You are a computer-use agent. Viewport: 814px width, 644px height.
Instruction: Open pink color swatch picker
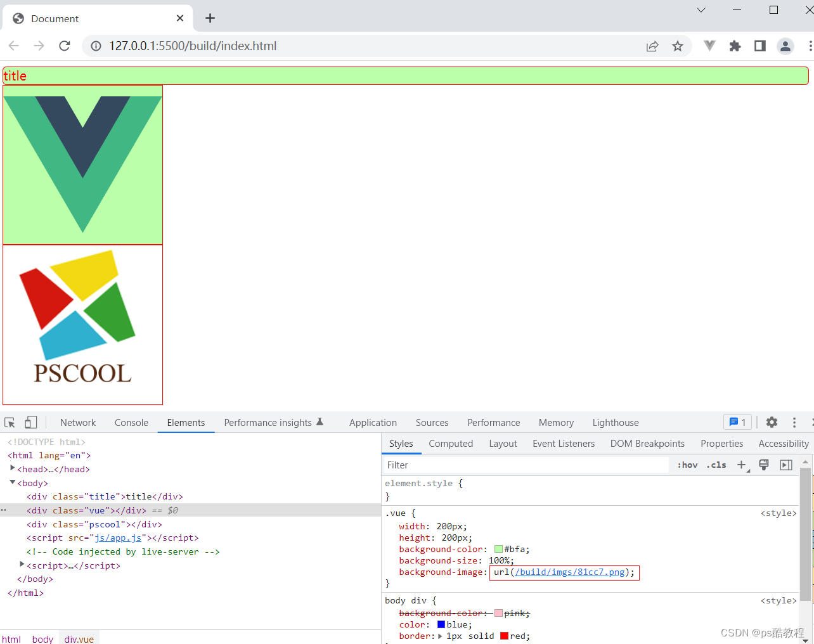(x=498, y=613)
